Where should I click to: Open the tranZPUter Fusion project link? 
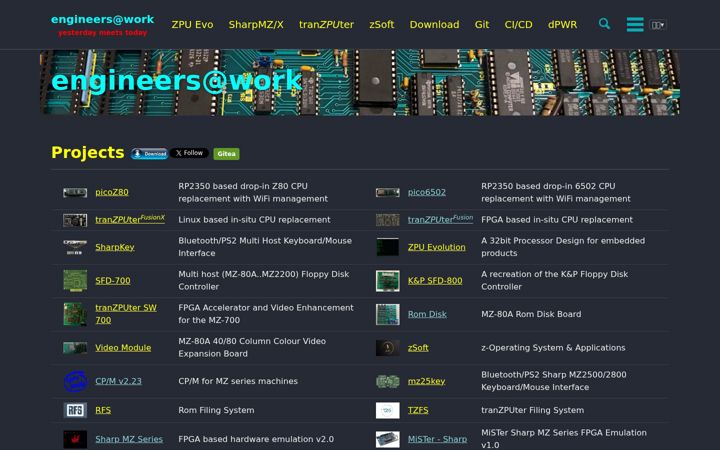click(x=440, y=219)
